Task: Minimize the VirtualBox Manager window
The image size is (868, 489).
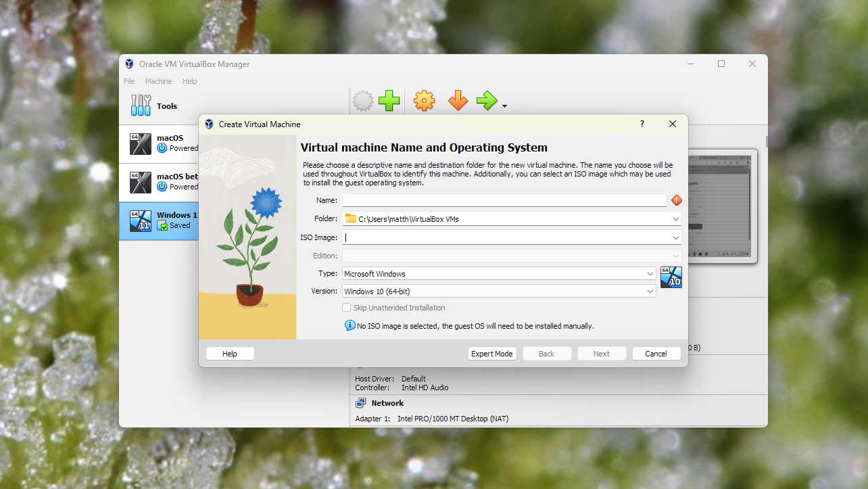Action: point(690,64)
